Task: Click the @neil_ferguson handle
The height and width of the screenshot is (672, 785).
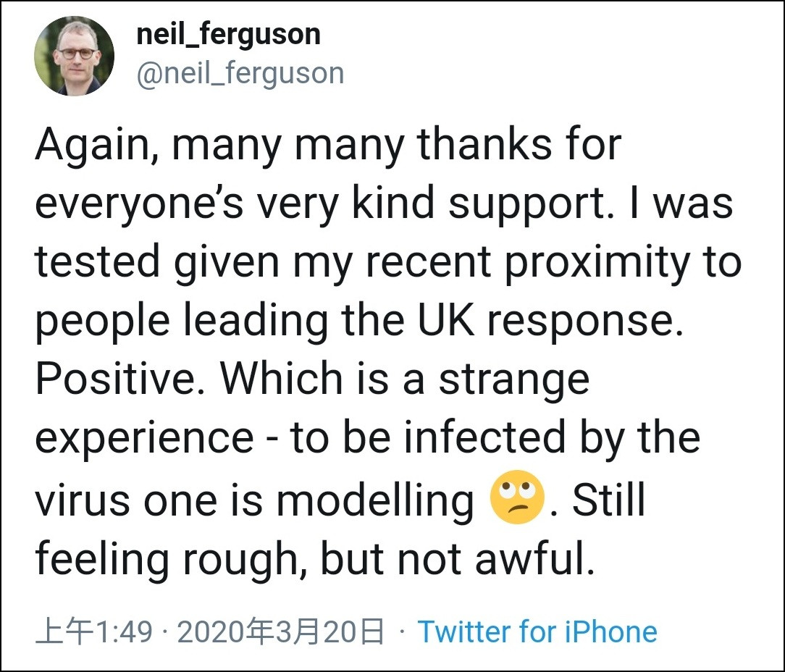Action: point(240,74)
